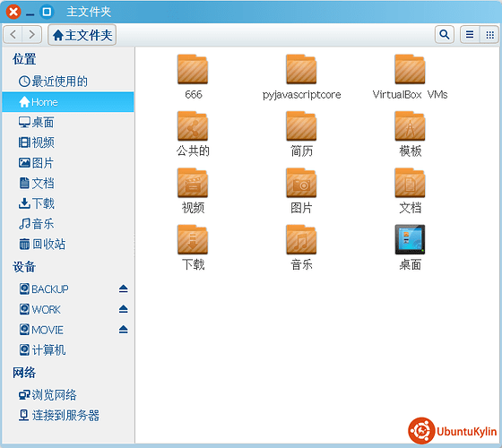Open 视频 in the sidebar
Viewport: 502px width, 448px height.
point(68,142)
